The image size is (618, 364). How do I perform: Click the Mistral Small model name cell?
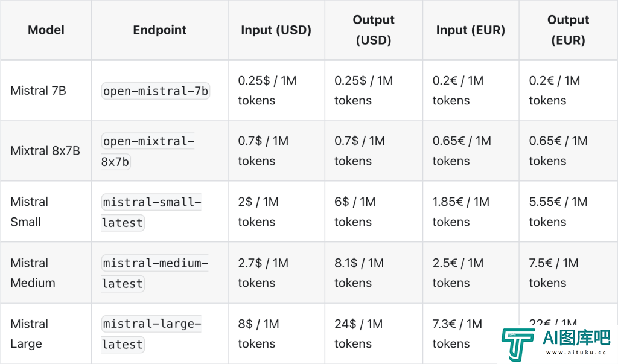click(x=46, y=212)
